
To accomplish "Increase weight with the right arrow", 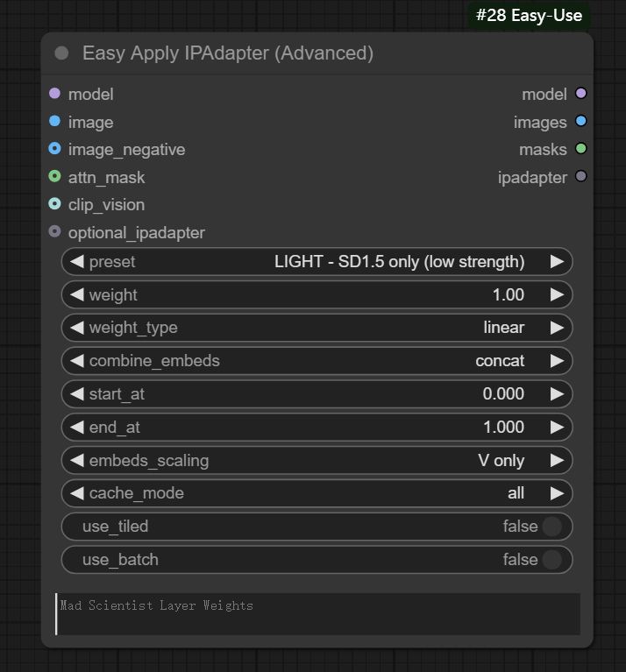I will click(x=557, y=294).
